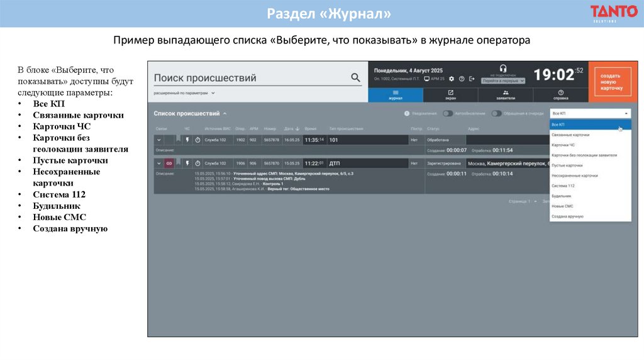Click the 19:02 clock display
This screenshot has width=644, height=361.
coord(553,75)
